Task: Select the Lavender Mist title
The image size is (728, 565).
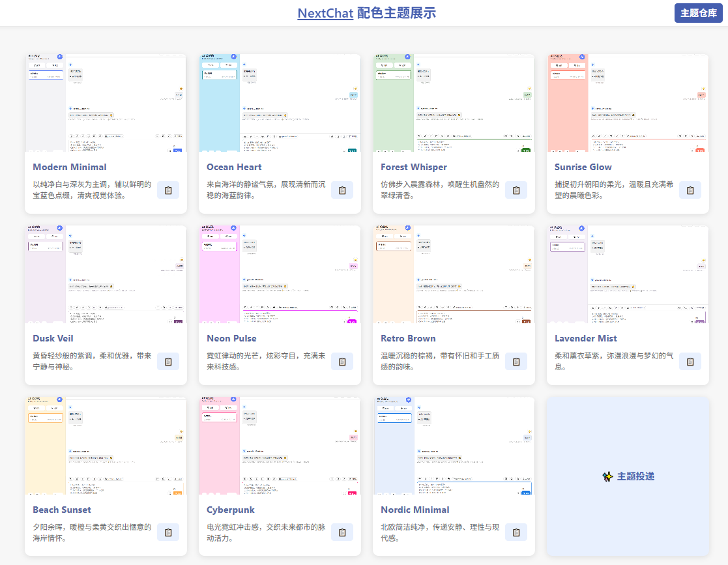Action: pyautogui.click(x=586, y=338)
